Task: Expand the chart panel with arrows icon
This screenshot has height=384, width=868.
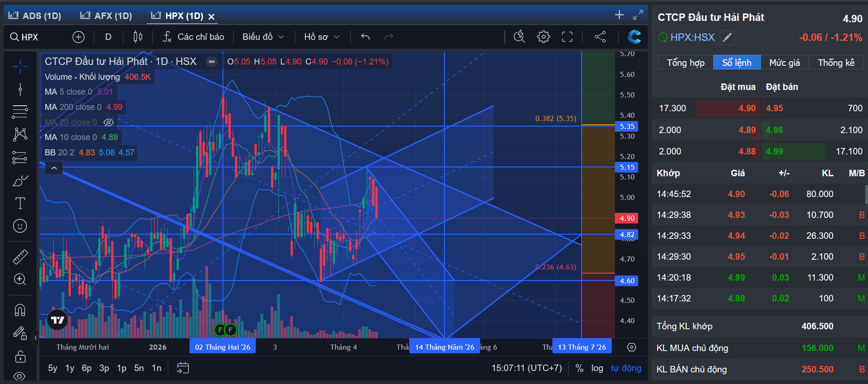Action: click(638, 15)
